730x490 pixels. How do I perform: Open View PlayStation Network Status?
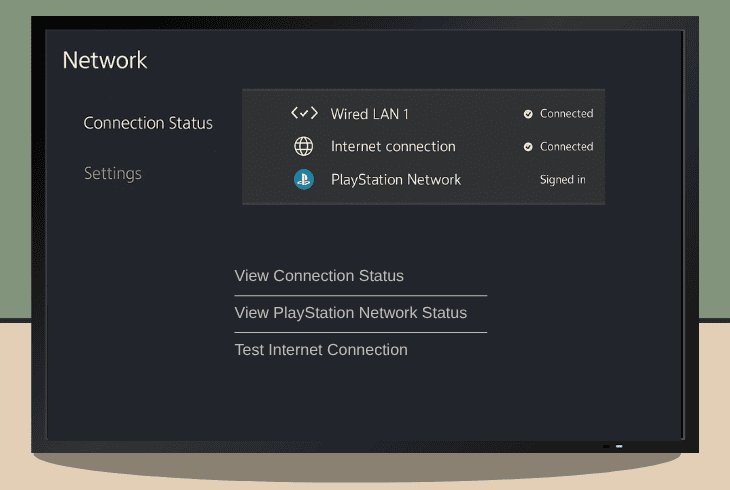point(351,313)
